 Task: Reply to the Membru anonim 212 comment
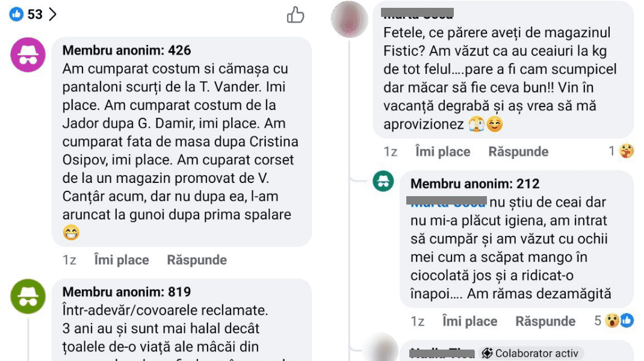545,321
